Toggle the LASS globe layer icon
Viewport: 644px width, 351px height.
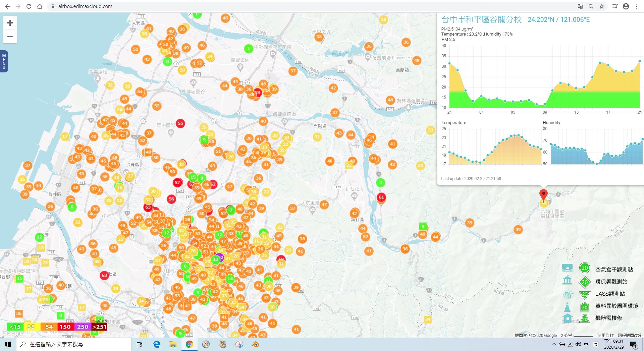(567, 295)
